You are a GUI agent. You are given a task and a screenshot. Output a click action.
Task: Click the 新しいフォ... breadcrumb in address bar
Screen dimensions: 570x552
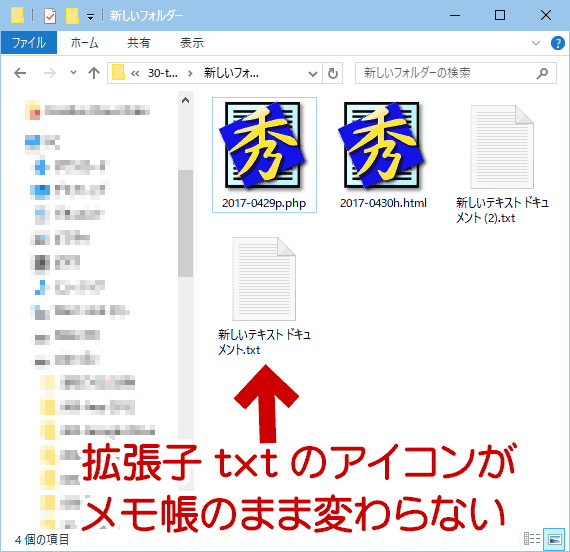pos(231,73)
